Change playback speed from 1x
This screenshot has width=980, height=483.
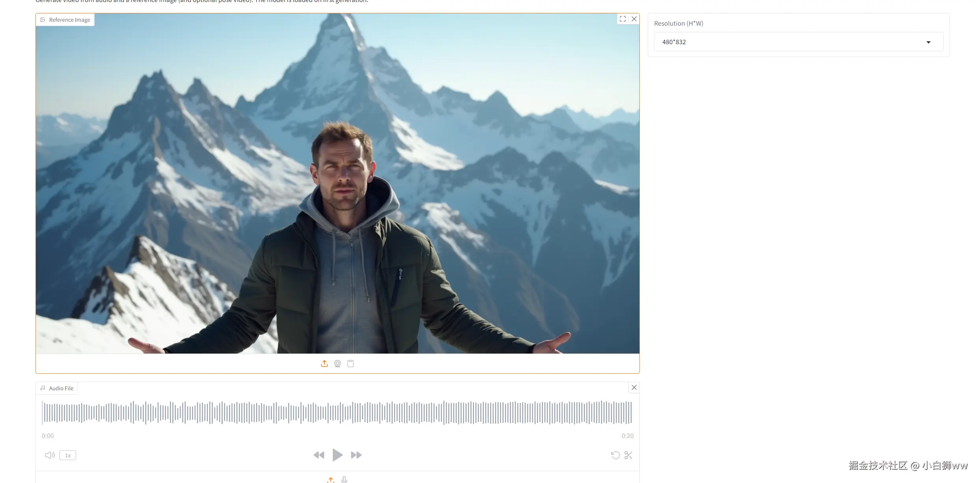tap(68, 455)
